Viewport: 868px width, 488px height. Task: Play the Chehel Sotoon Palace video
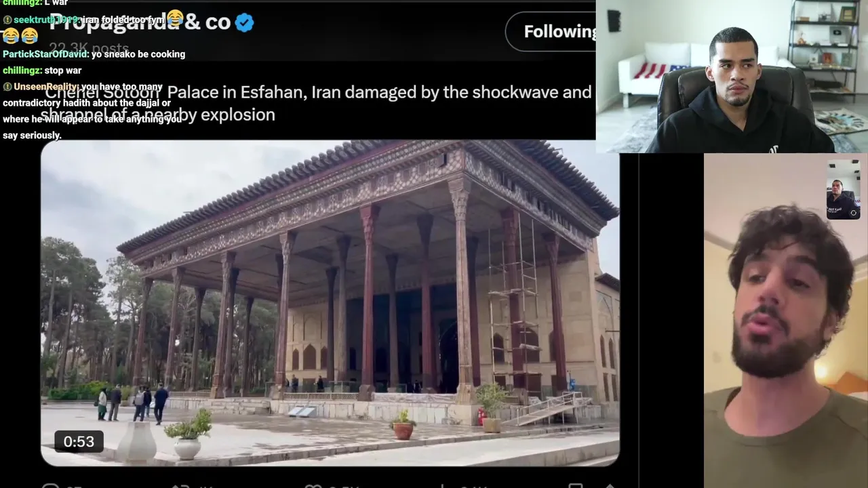(x=330, y=303)
